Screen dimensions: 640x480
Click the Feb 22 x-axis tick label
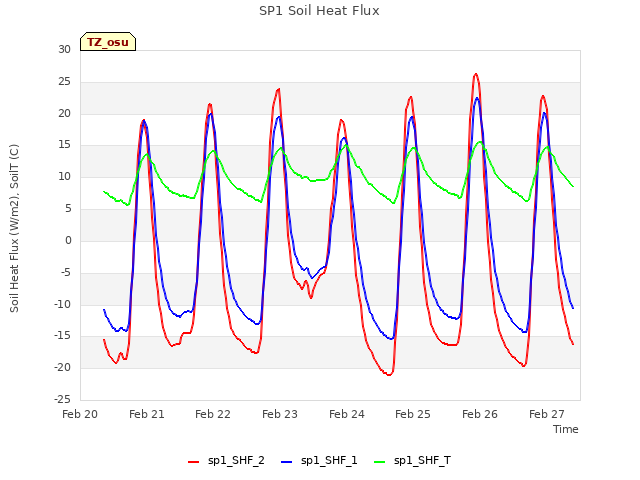pos(213,414)
